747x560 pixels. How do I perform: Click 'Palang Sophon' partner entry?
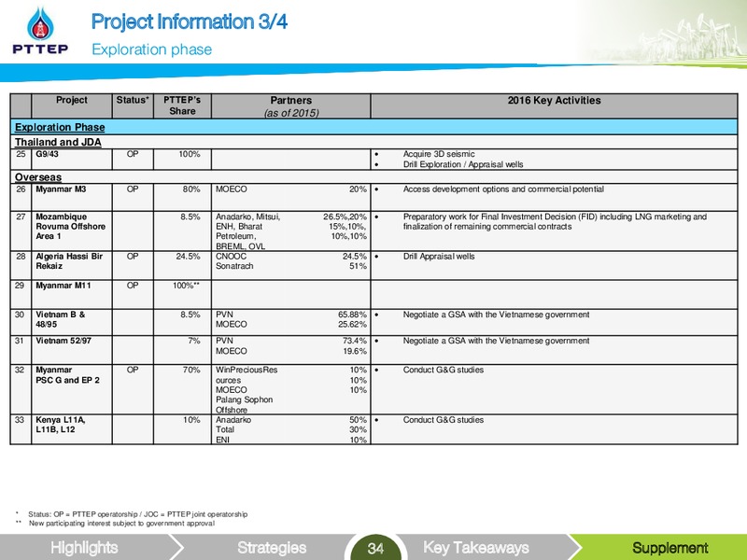coord(244,399)
